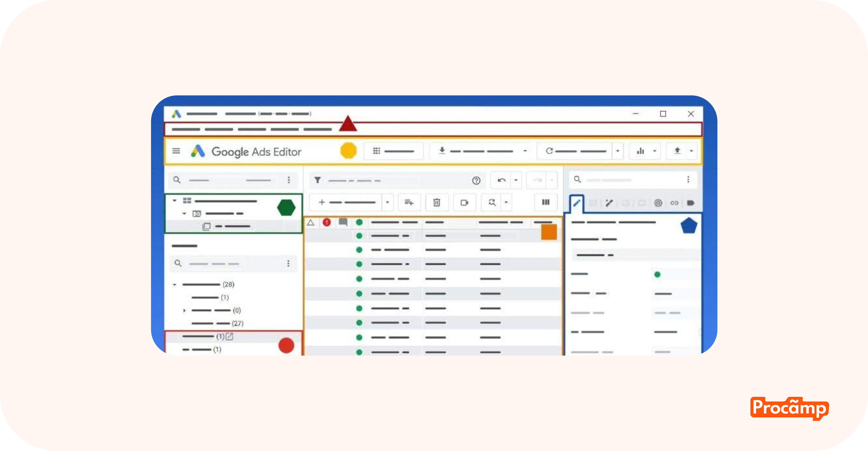The height and width of the screenshot is (451, 868).
Task: Open the columns chooser icon
Action: pyautogui.click(x=546, y=202)
